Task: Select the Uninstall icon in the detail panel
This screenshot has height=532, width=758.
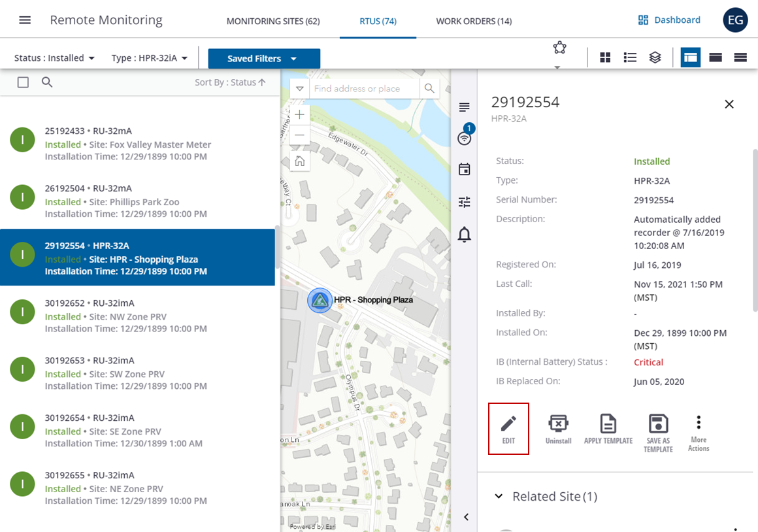Action: [x=558, y=425]
